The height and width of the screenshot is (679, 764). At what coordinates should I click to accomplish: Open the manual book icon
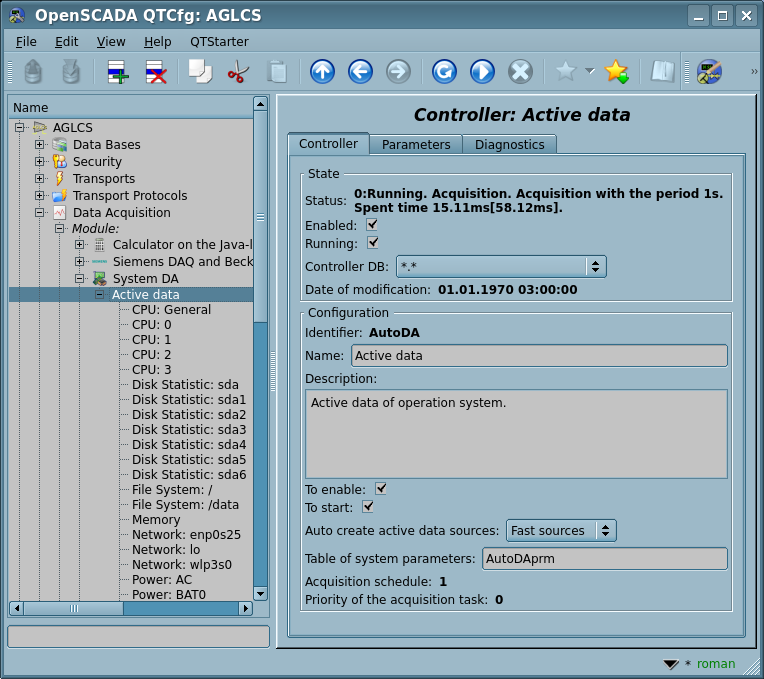tap(663, 72)
